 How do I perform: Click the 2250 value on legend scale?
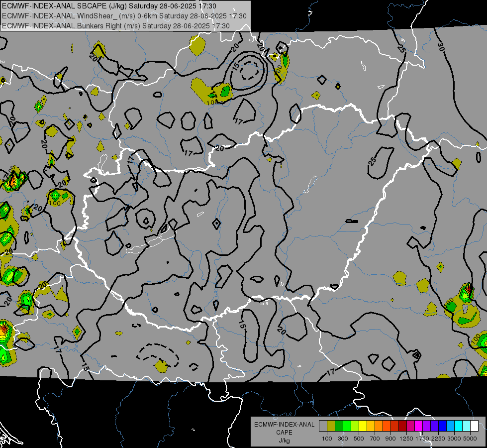point(438,439)
